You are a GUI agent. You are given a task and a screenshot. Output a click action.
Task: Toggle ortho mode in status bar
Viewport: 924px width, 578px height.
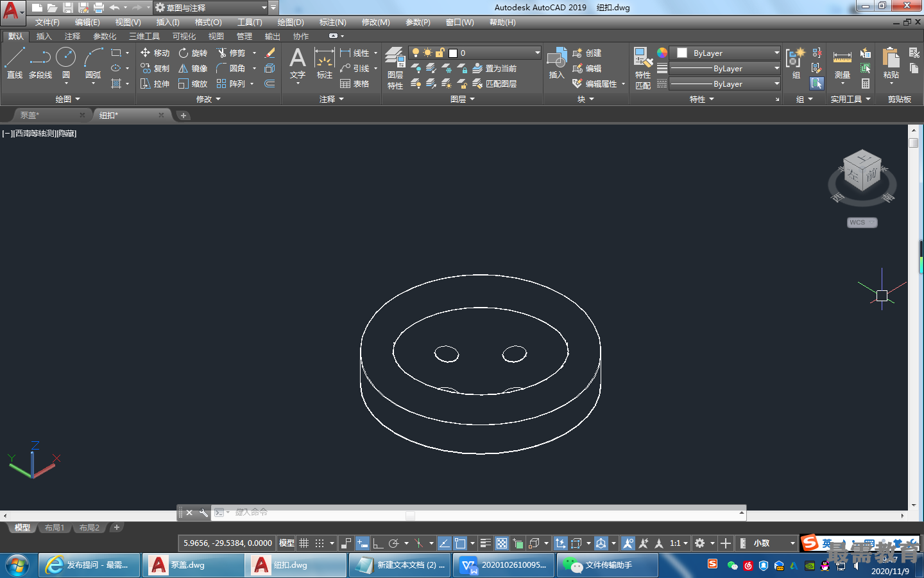378,543
